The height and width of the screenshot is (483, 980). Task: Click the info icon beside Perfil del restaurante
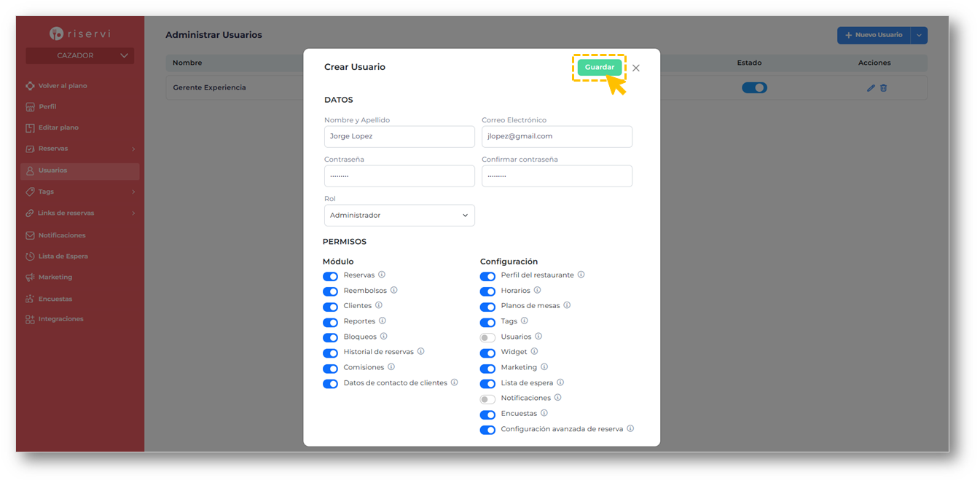pos(581,275)
